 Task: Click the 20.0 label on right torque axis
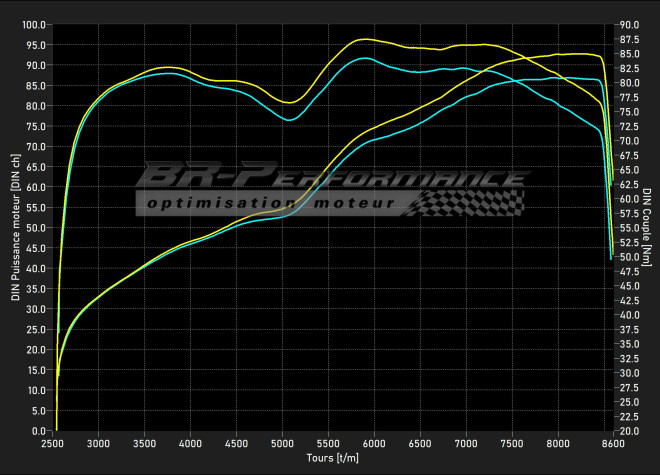tap(630, 430)
